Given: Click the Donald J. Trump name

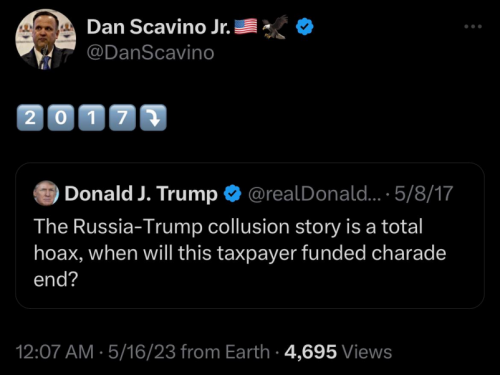Looking at the screenshot, I should pyautogui.click(x=141, y=194).
